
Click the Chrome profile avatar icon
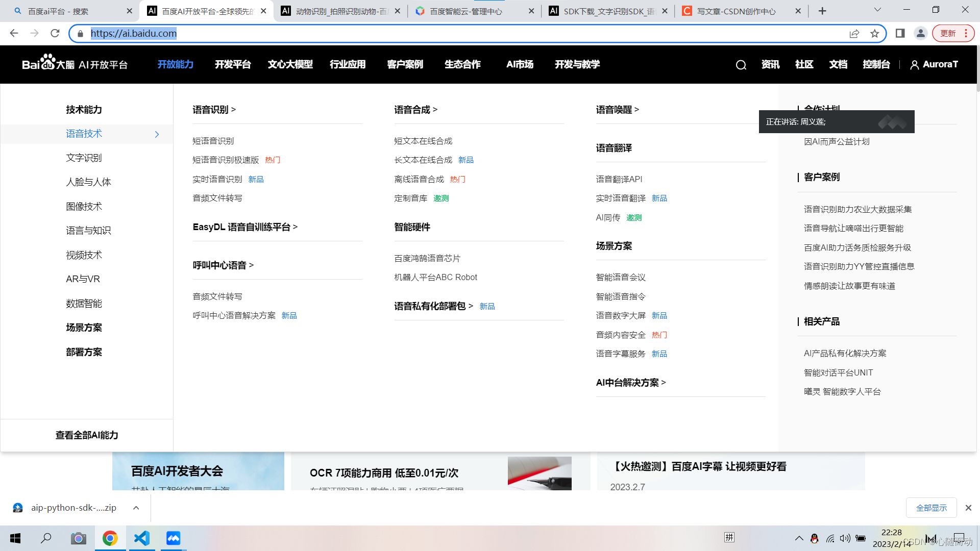click(920, 34)
